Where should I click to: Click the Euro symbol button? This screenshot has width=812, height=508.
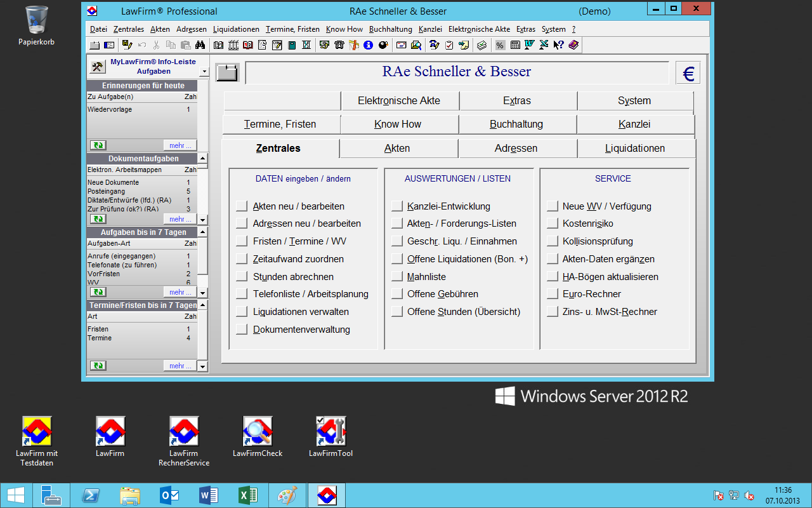tap(688, 73)
